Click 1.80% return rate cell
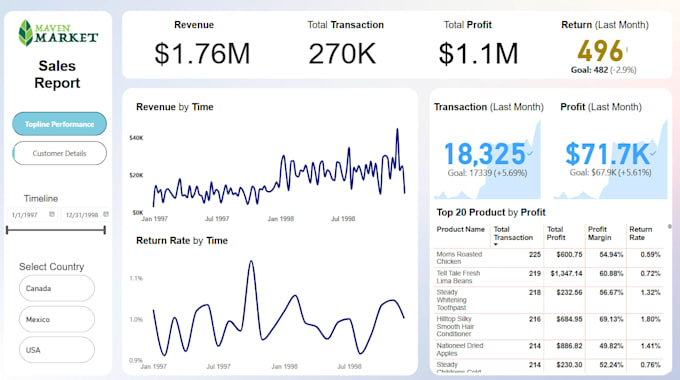 point(650,319)
